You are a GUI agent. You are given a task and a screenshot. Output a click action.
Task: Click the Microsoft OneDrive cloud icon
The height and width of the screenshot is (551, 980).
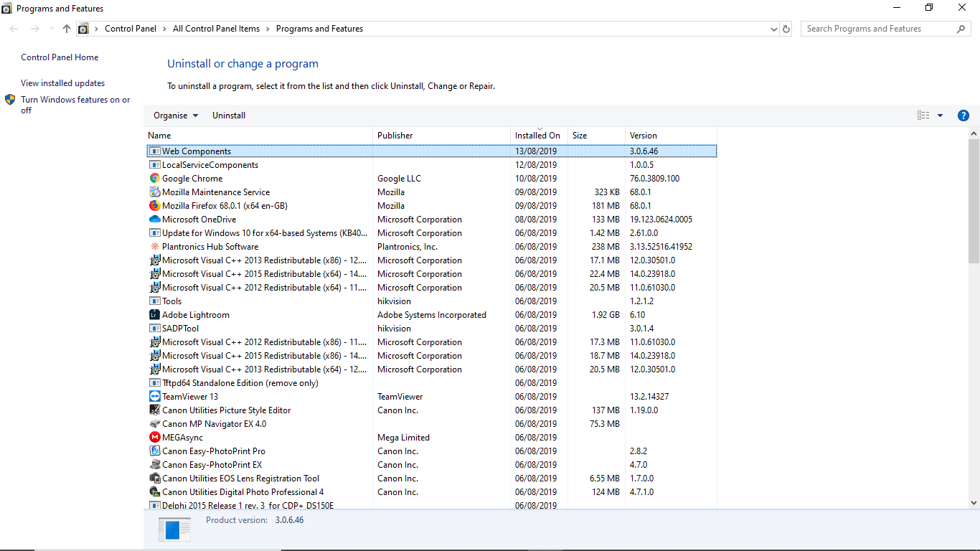tap(155, 220)
